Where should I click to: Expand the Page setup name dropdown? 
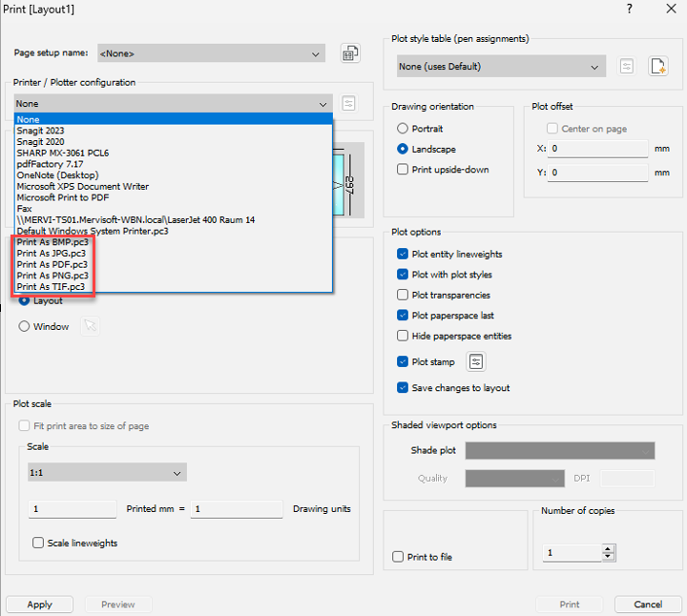coord(211,53)
